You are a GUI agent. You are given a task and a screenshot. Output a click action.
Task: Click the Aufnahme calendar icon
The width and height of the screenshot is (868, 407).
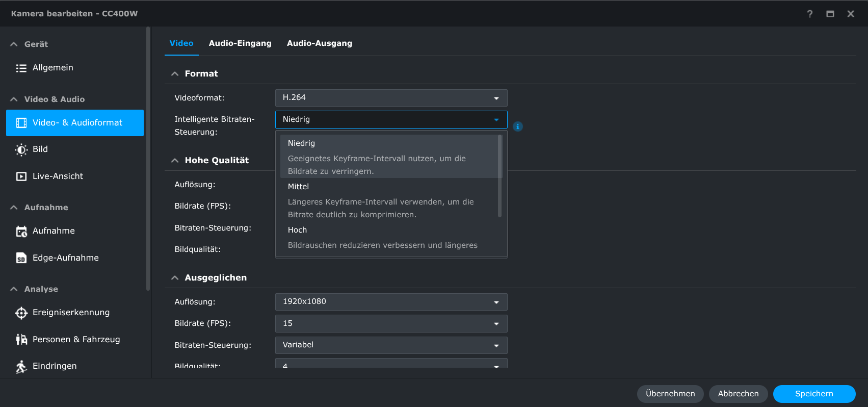[21, 231]
